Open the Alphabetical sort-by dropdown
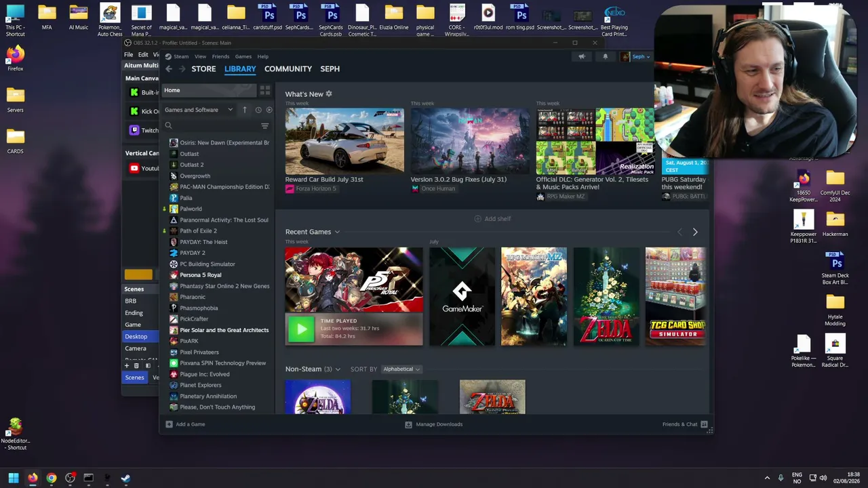The image size is (868, 488). point(401,369)
